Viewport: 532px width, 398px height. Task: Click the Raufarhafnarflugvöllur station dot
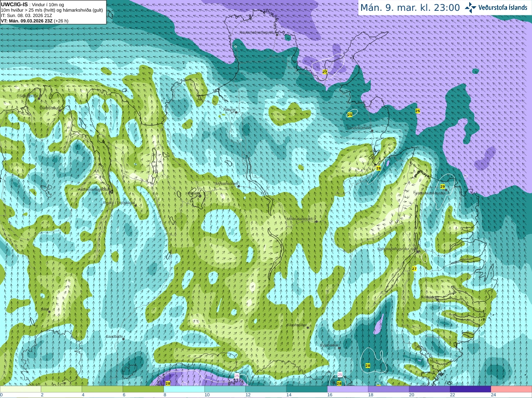277,34
